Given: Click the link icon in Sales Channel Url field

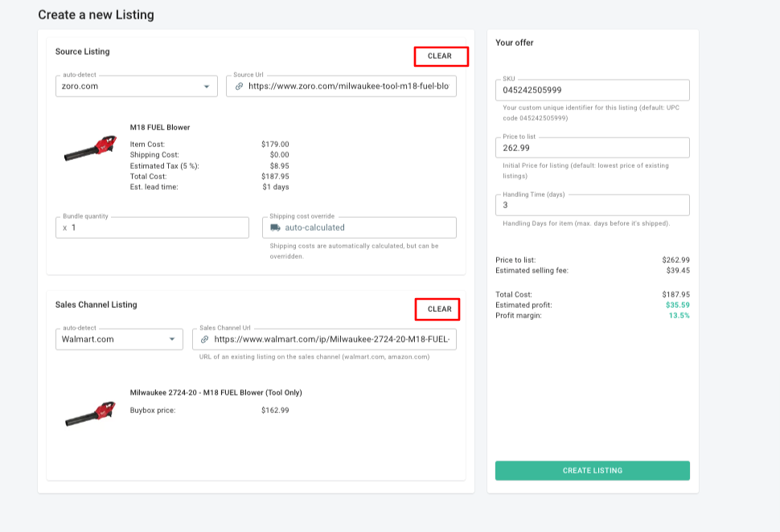Looking at the screenshot, I should (204, 339).
